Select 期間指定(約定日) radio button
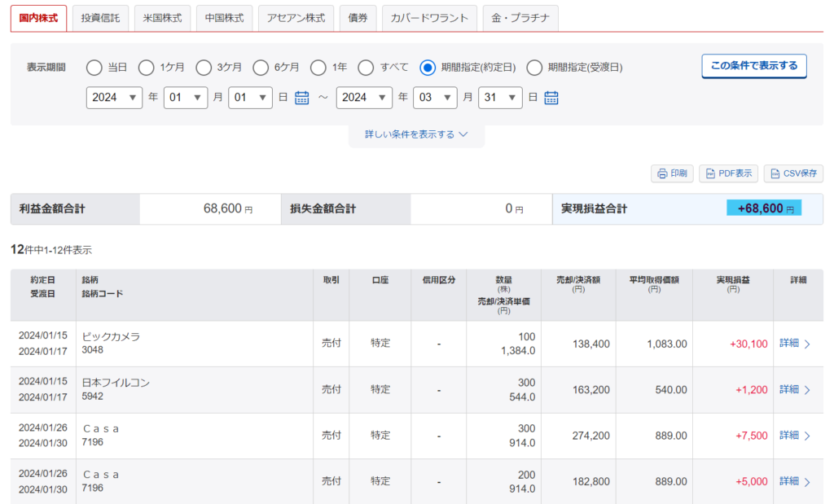The image size is (834, 504). 428,68
